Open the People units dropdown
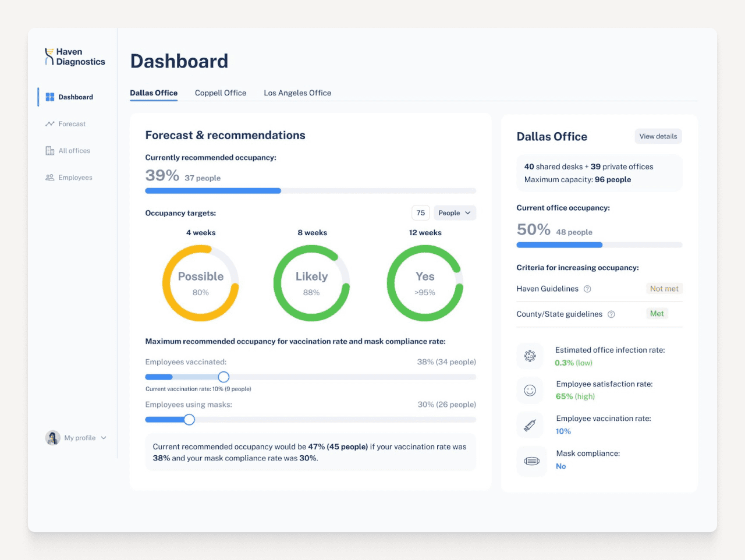This screenshot has width=745, height=560. [x=455, y=212]
